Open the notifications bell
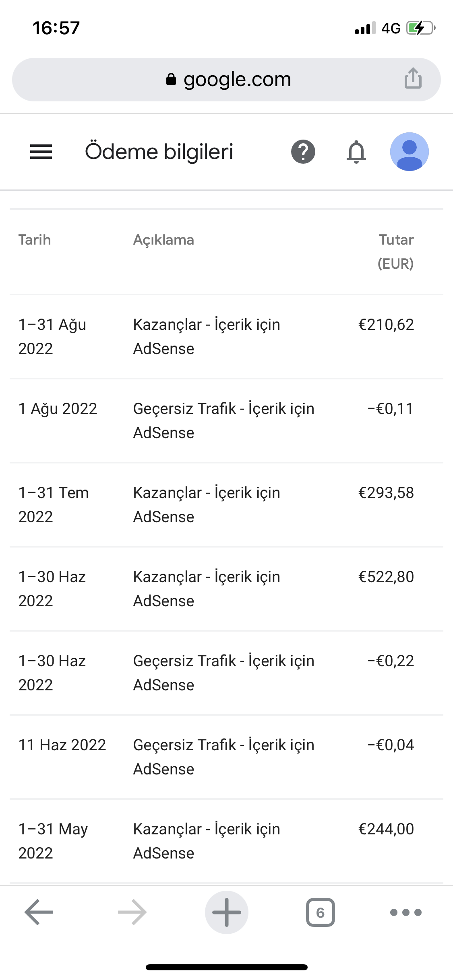 [x=356, y=152]
